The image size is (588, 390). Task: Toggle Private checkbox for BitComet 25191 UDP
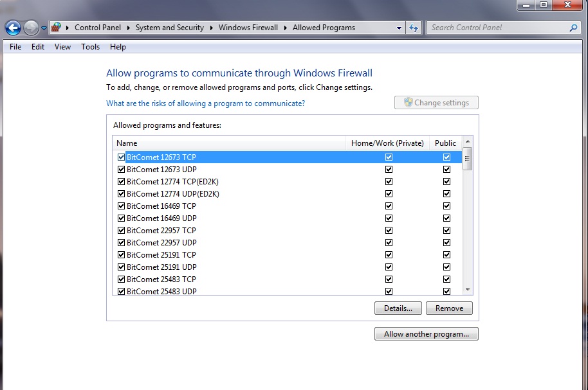pos(389,267)
